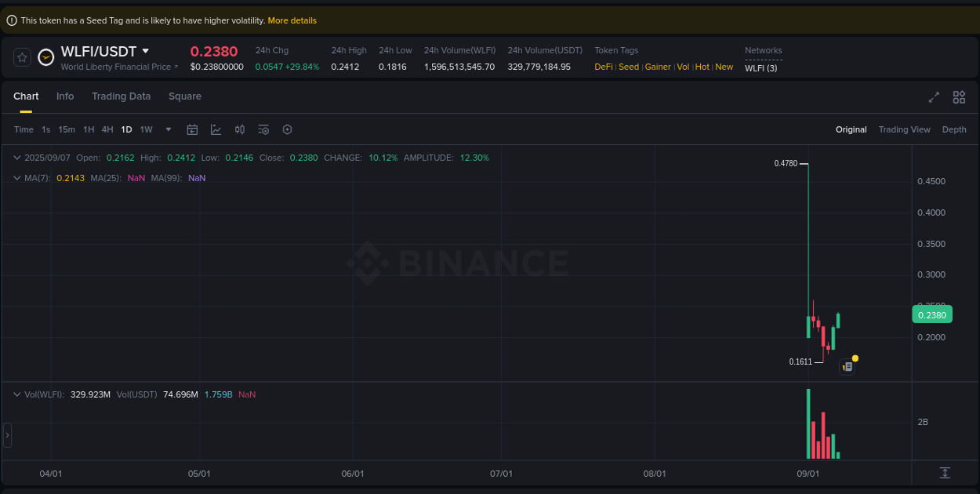Click the fullscreen expand arrows icon

click(934, 97)
